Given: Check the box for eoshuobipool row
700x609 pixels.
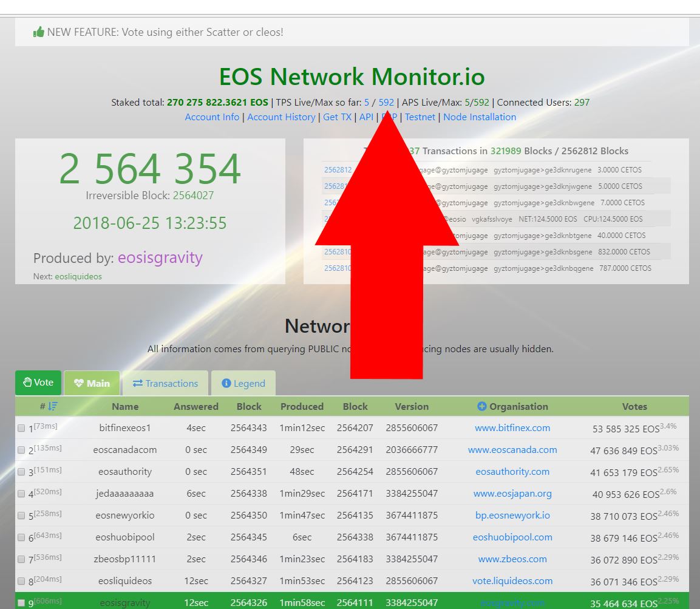Looking at the screenshot, I should 21,537.
